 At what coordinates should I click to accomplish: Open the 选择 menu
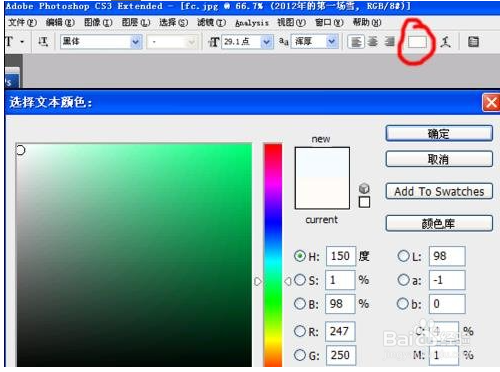tap(173, 23)
